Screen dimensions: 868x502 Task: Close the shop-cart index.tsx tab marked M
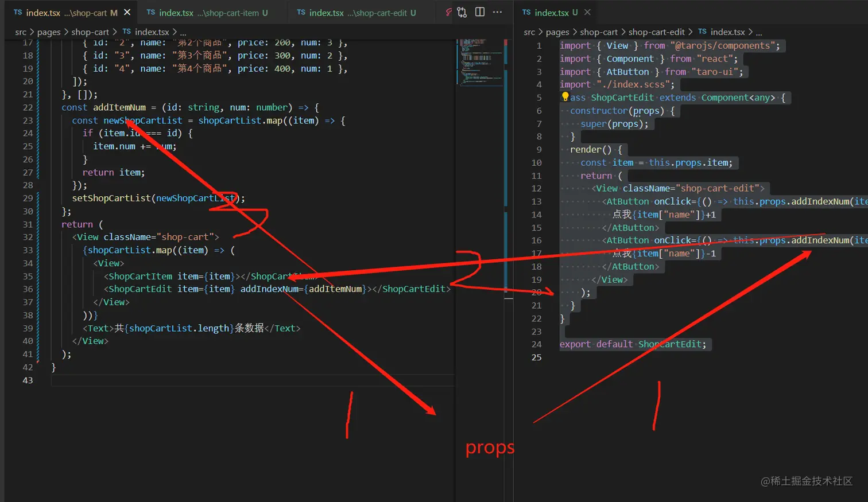127,12
